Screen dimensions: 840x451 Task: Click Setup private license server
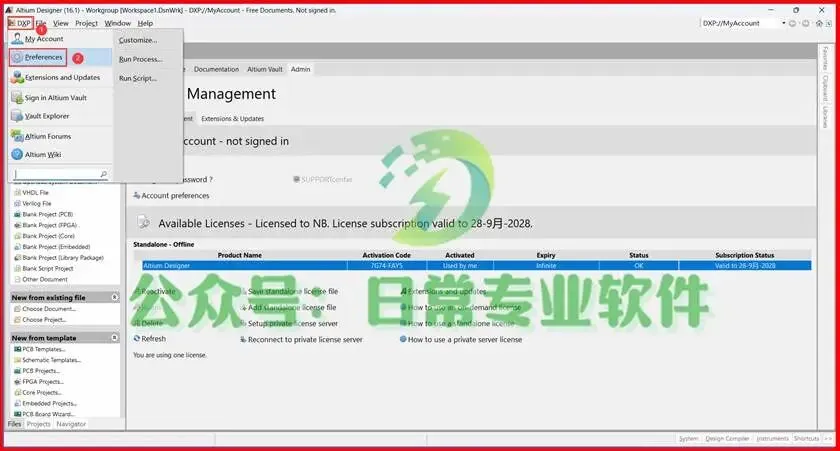(x=292, y=324)
